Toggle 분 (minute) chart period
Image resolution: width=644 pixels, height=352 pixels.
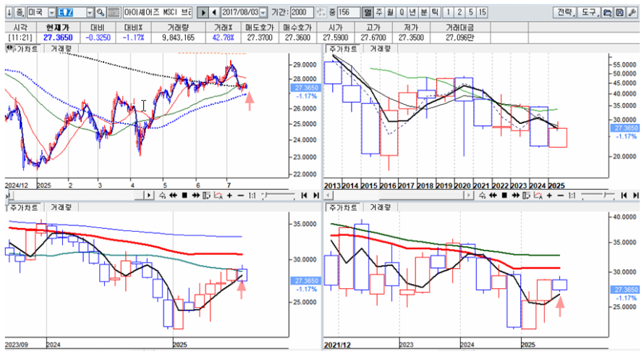pos(424,13)
